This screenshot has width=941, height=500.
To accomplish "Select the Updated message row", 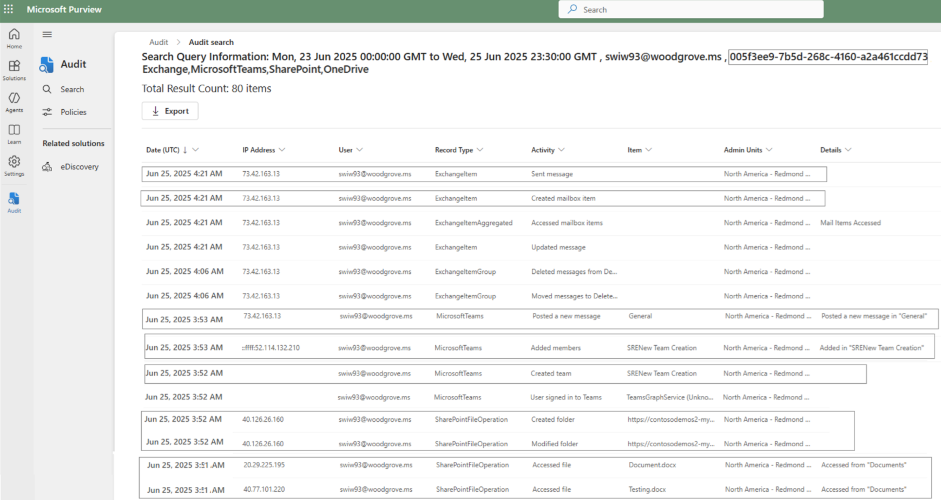I will (x=540, y=247).
